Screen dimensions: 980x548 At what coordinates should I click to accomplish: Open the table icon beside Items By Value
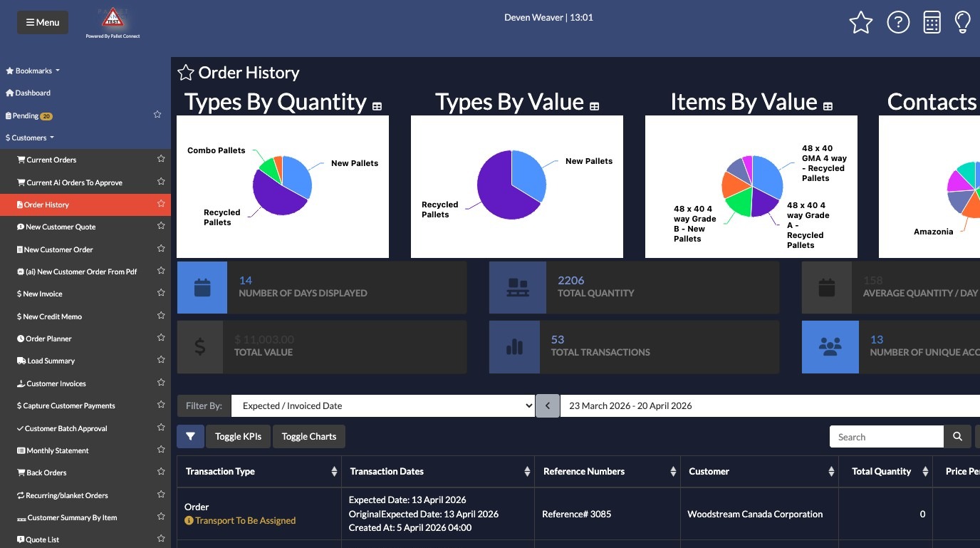pyautogui.click(x=828, y=106)
